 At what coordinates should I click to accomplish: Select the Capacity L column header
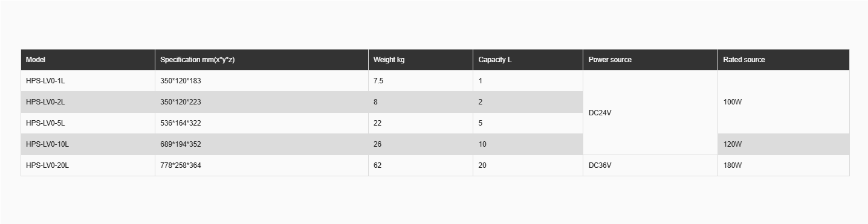528,60
